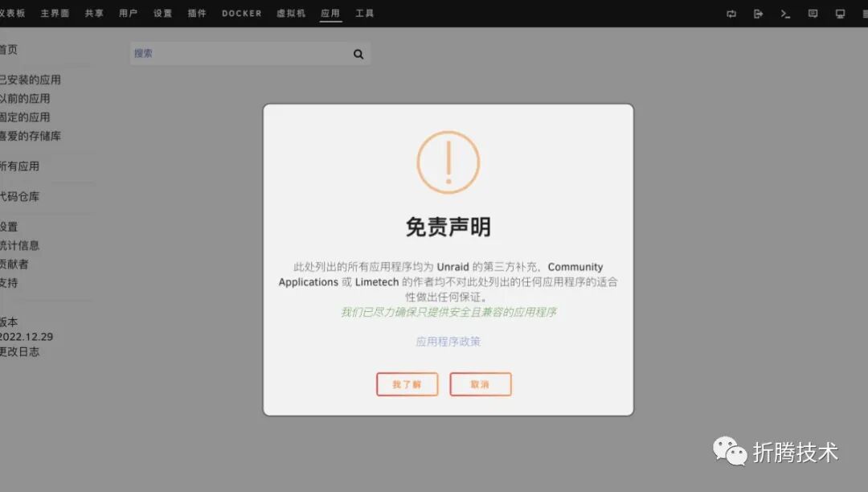The height and width of the screenshot is (492, 868).
Task: Open the 主界面 menu tab
Action: click(55, 14)
